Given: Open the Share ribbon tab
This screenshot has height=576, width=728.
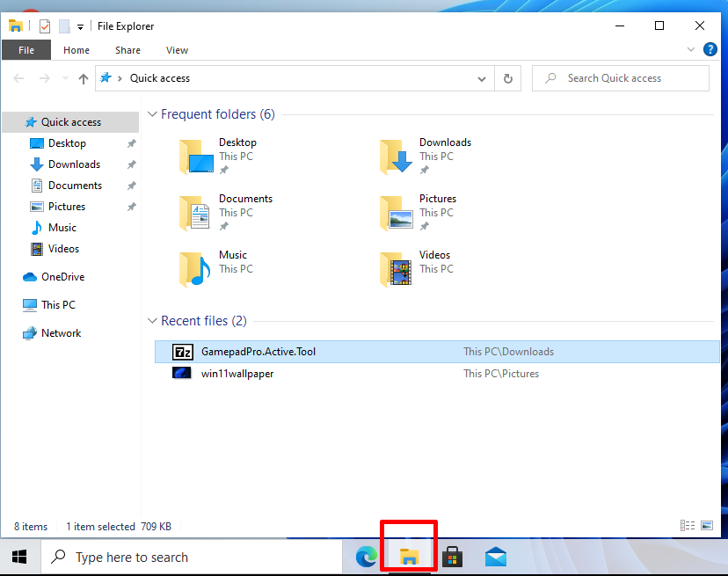Looking at the screenshot, I should pos(127,50).
